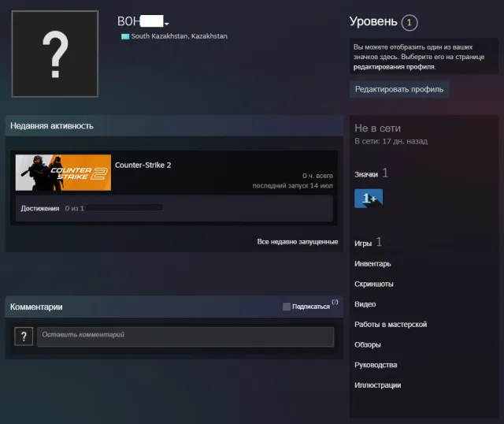Image resolution: width=504 pixels, height=424 pixels.
Task: Click последний запуск 14 июл text
Action: 292,186
